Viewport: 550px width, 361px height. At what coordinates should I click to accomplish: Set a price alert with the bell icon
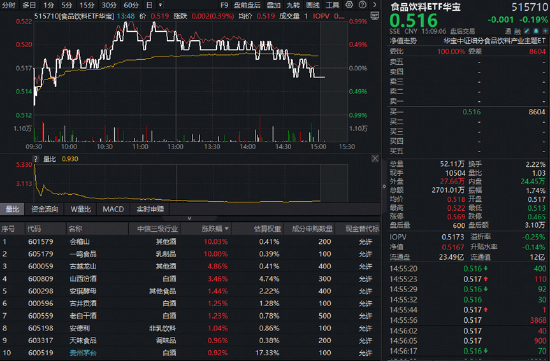(x=536, y=31)
